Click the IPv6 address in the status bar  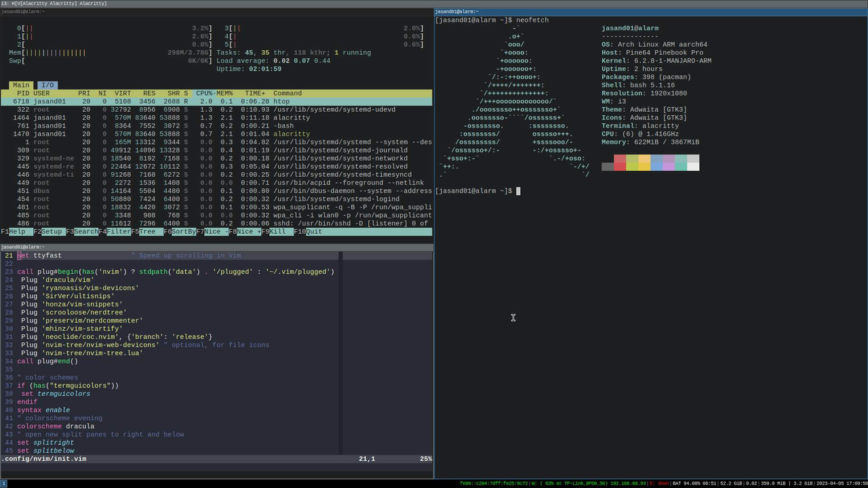pyautogui.click(x=493, y=483)
